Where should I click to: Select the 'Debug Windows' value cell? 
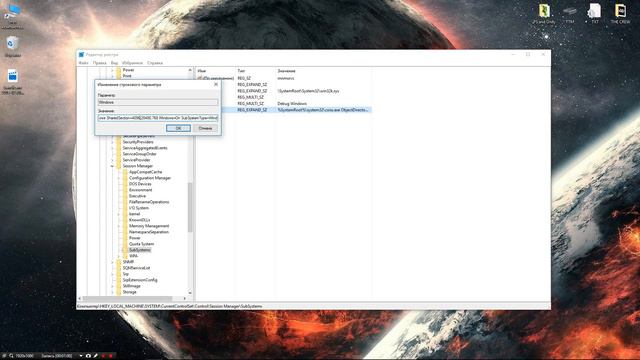click(x=292, y=104)
